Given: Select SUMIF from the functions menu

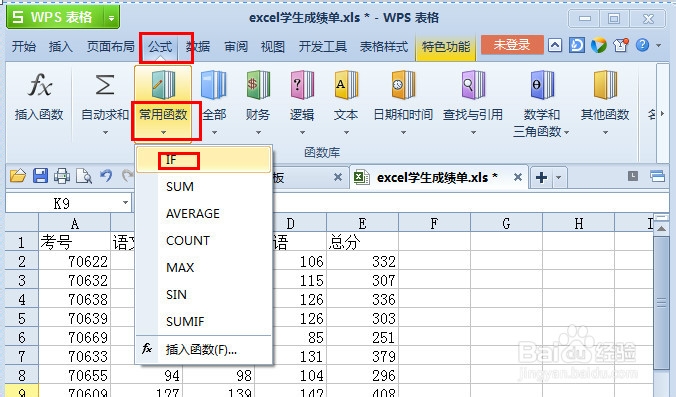Looking at the screenshot, I should point(203,321).
